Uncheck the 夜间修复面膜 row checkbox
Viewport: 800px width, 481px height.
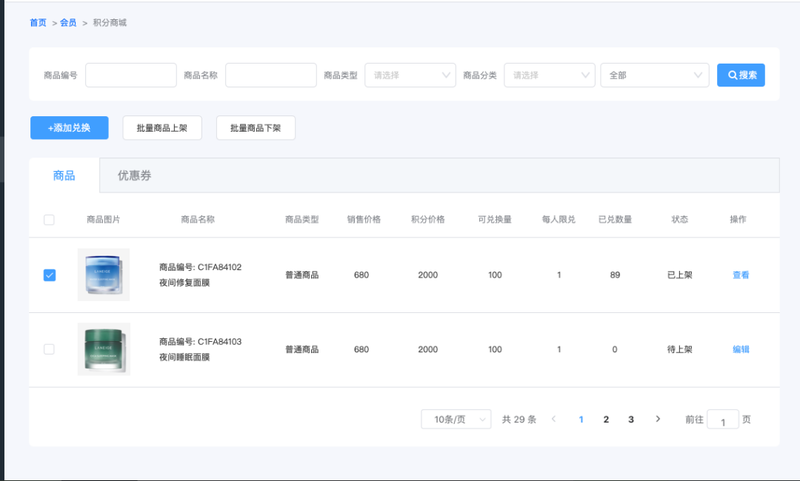coord(49,275)
